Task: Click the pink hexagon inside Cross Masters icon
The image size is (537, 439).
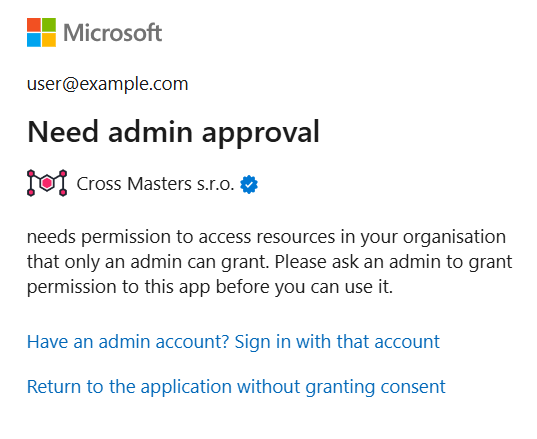Action: pyautogui.click(x=47, y=183)
